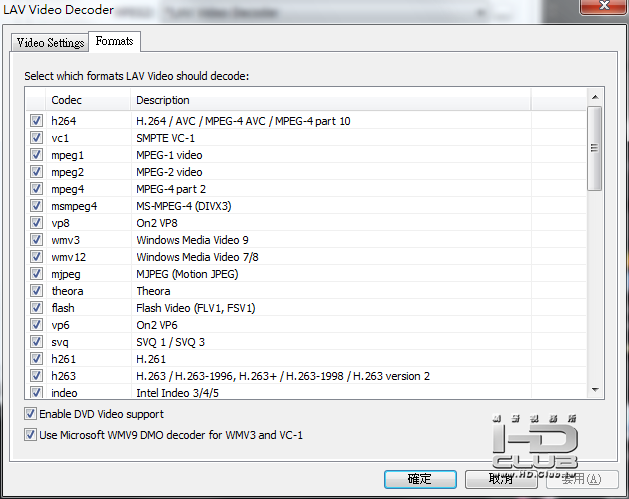This screenshot has height=499, width=629.
Task: Select the 'Theora' description text
Action: 153,291
